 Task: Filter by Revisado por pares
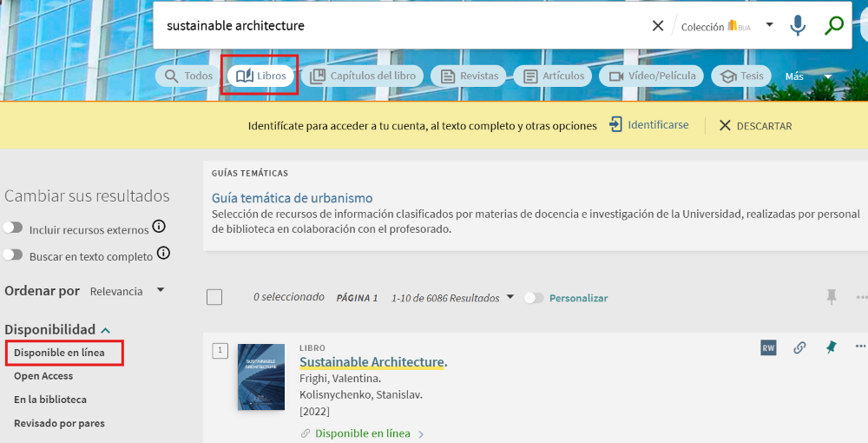(x=59, y=423)
